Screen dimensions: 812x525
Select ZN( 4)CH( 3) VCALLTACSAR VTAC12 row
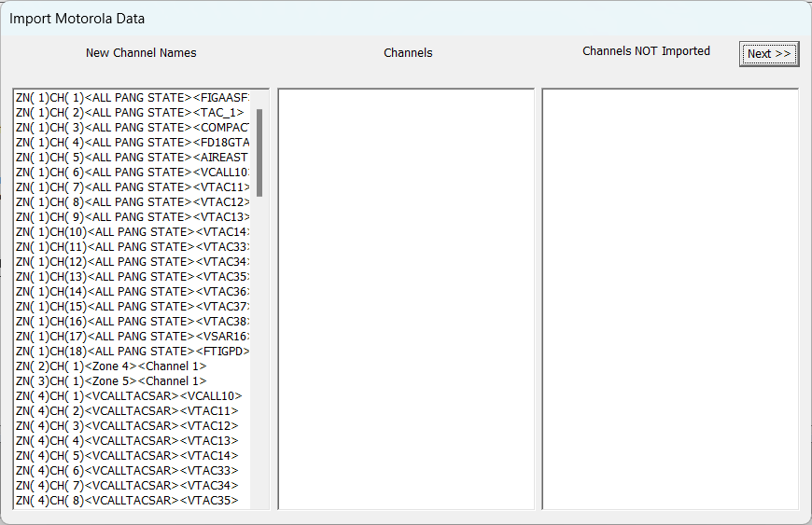pyautogui.click(x=133, y=426)
